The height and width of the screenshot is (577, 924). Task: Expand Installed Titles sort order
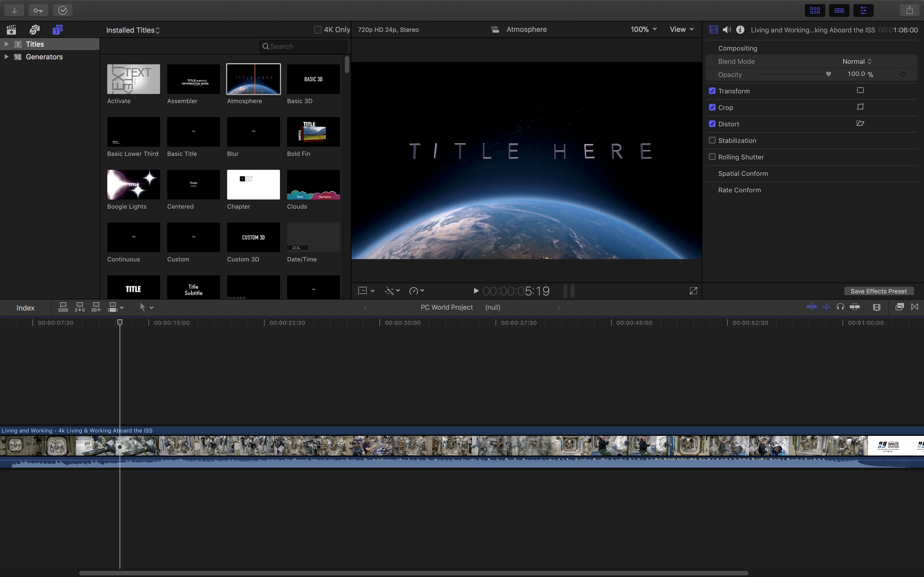point(158,29)
